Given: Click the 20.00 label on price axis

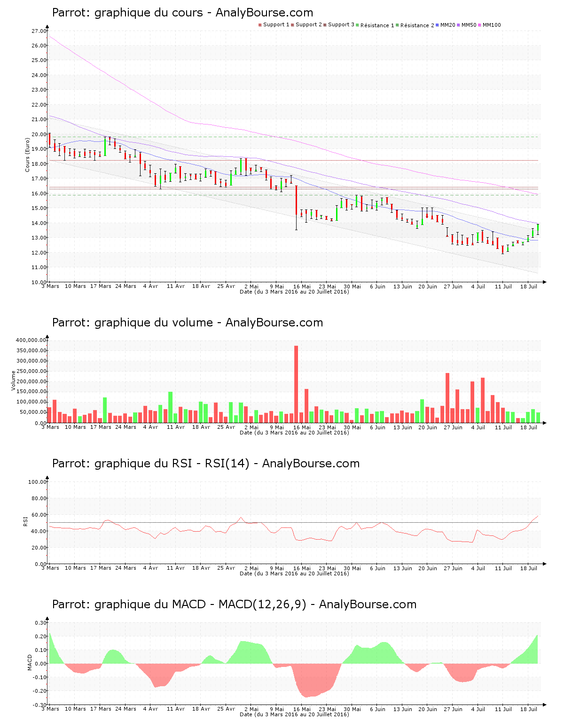Looking at the screenshot, I should (39, 134).
